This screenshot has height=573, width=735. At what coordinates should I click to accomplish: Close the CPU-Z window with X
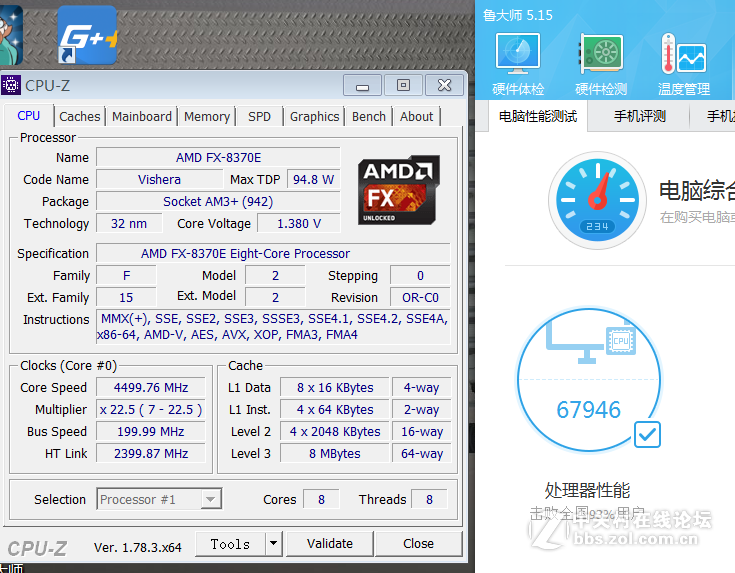click(x=444, y=85)
